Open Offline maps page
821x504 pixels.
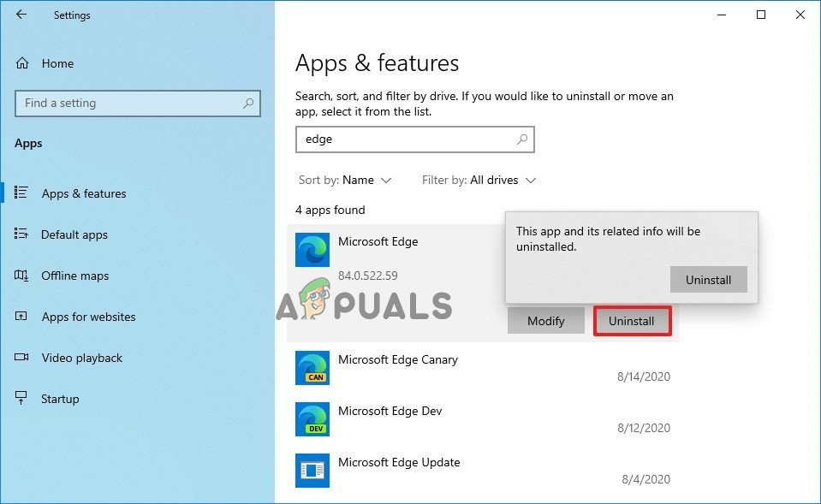[x=74, y=276]
